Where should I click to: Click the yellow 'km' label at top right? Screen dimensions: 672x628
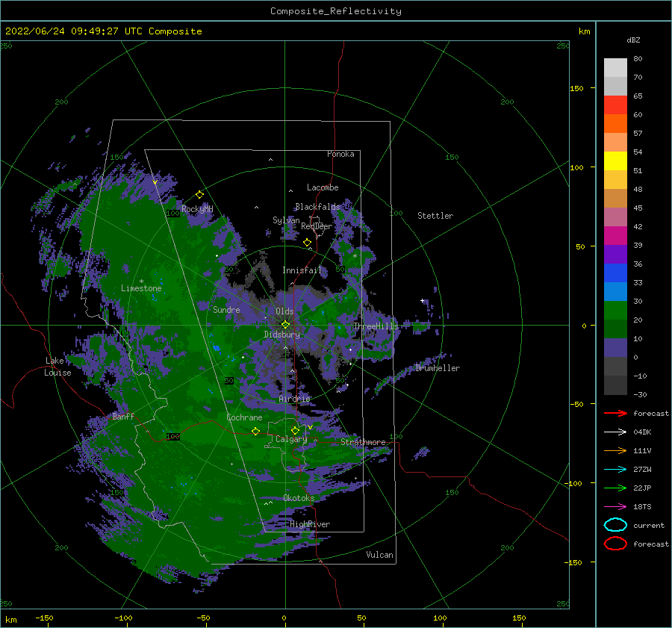point(584,31)
